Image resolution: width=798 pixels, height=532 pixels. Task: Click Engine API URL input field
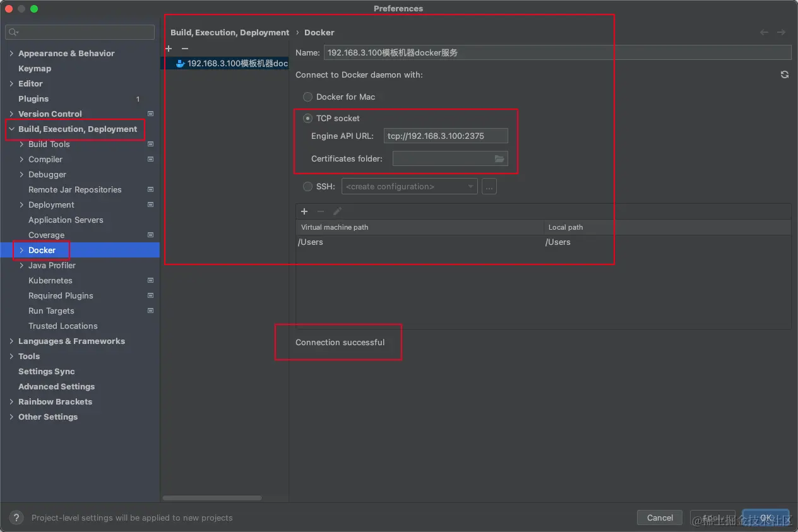point(446,136)
